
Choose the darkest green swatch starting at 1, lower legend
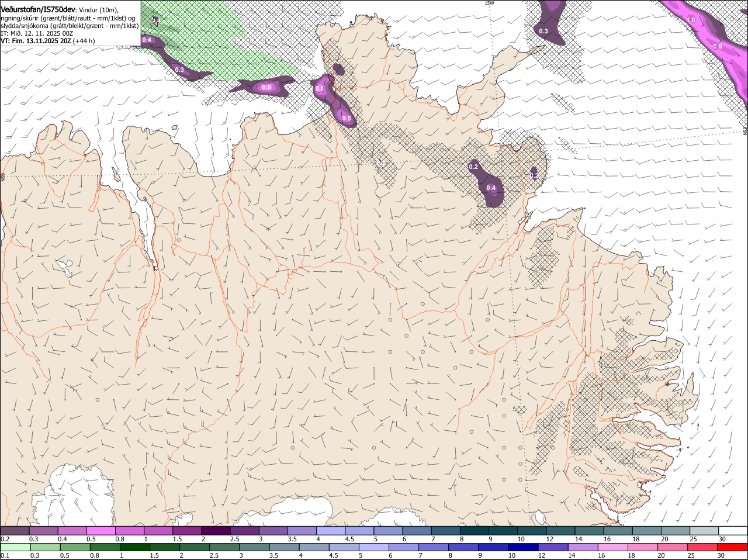[x=134, y=547]
